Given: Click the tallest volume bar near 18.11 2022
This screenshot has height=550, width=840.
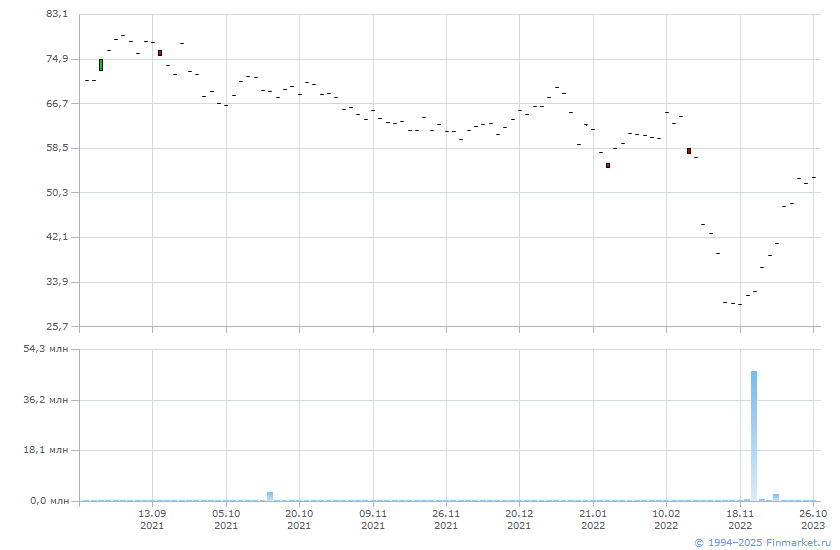Looking at the screenshot, I should (x=754, y=435).
